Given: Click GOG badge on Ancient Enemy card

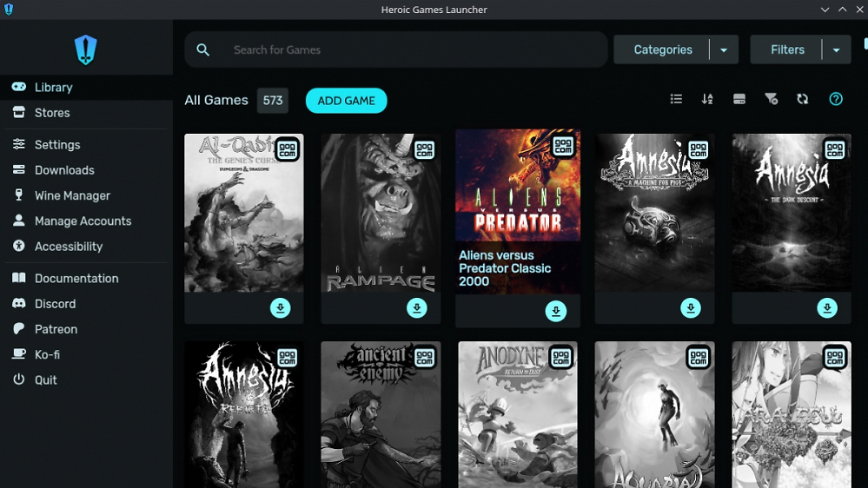Looking at the screenshot, I should [x=425, y=358].
